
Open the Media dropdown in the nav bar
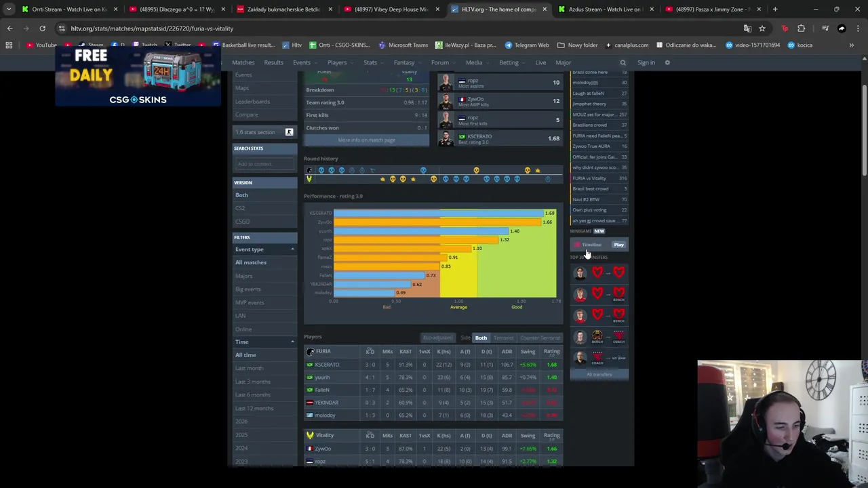pos(476,62)
